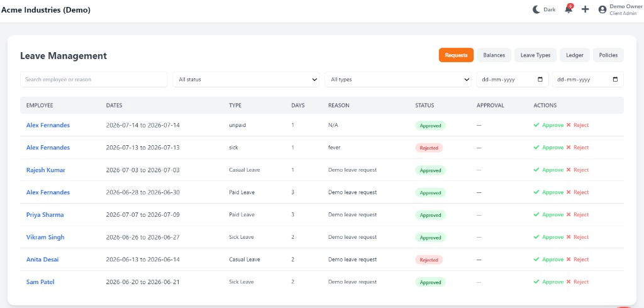Open the Policies tab
The image size is (644, 308).
608,55
